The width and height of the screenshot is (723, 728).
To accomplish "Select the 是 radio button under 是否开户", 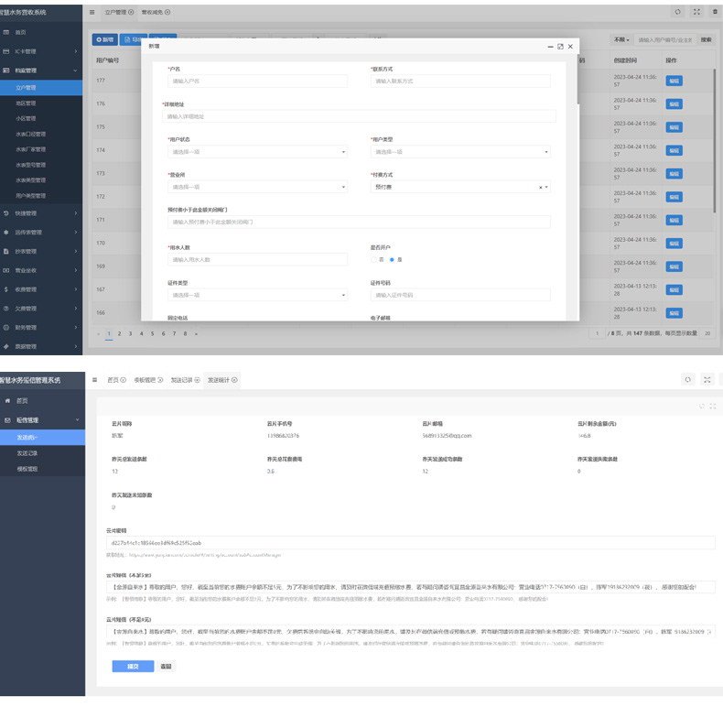I will pos(392,260).
